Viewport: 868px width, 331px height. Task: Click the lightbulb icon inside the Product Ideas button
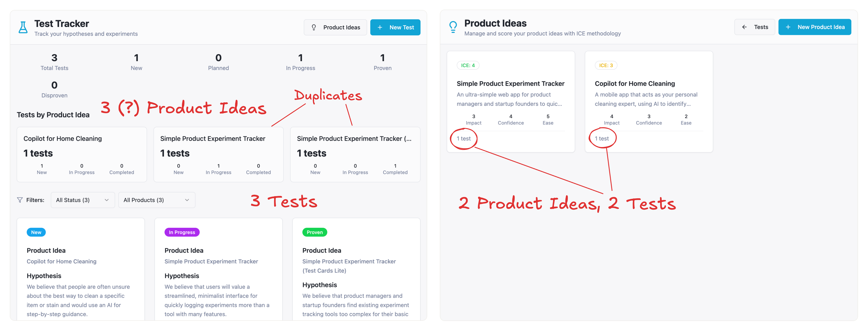[x=314, y=27]
